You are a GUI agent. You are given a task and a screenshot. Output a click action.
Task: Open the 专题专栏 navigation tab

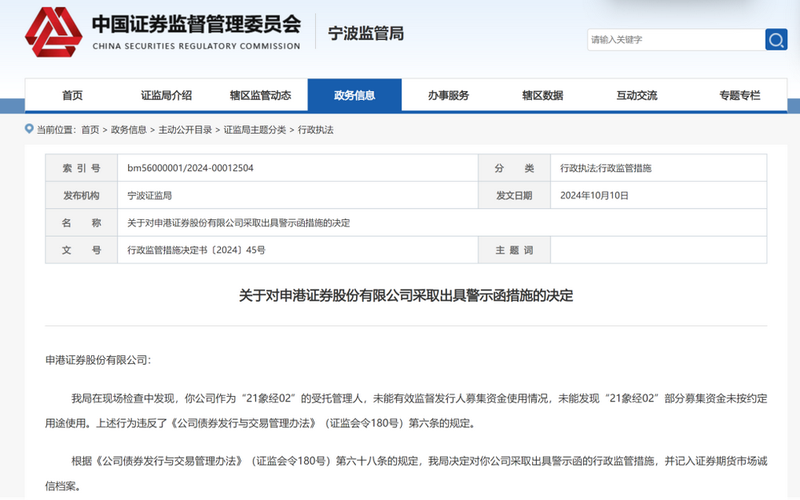[x=739, y=95]
